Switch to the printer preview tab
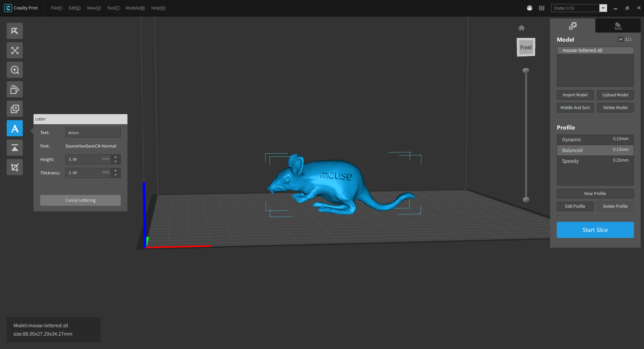Viewport: 644px width, 349px height. tap(618, 26)
